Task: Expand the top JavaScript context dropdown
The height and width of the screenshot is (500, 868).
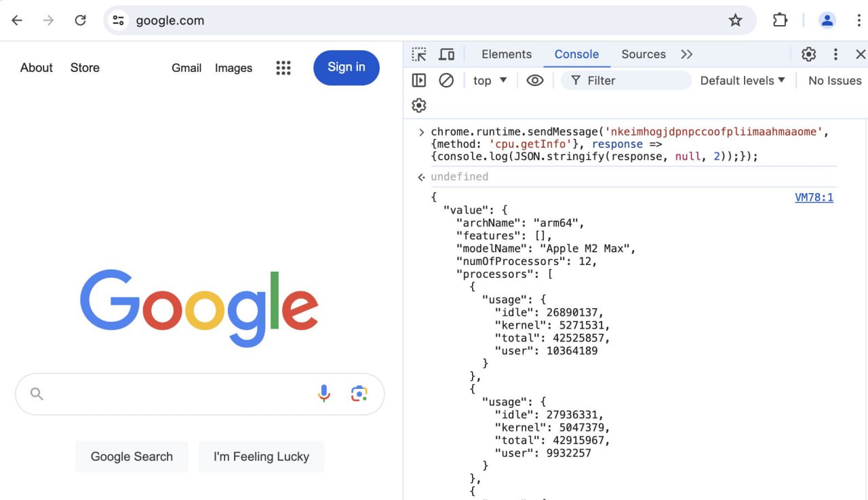Action: [x=490, y=81]
